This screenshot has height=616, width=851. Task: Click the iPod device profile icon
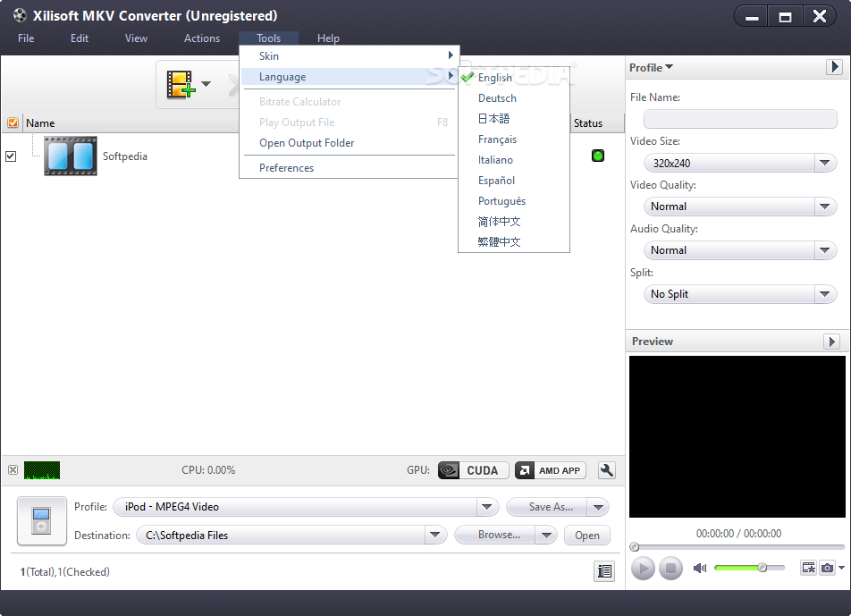(x=42, y=520)
